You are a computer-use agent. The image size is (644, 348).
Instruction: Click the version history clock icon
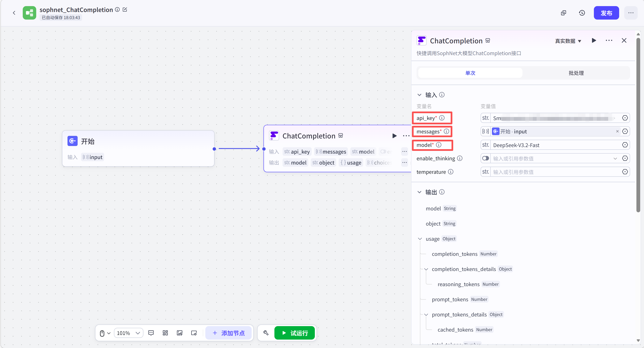(582, 13)
